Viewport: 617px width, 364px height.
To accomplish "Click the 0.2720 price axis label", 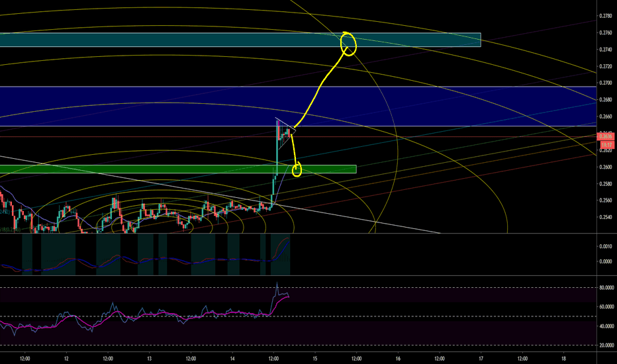I will [x=606, y=66].
